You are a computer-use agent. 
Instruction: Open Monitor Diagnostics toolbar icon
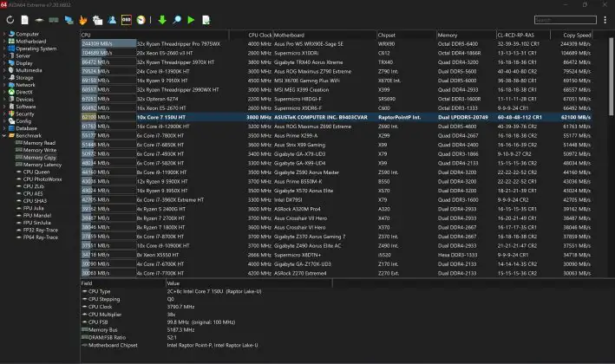click(x=69, y=20)
